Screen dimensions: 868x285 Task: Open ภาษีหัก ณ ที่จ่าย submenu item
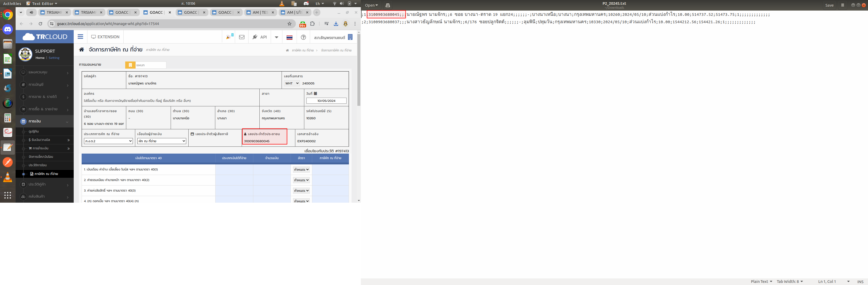coord(44,174)
